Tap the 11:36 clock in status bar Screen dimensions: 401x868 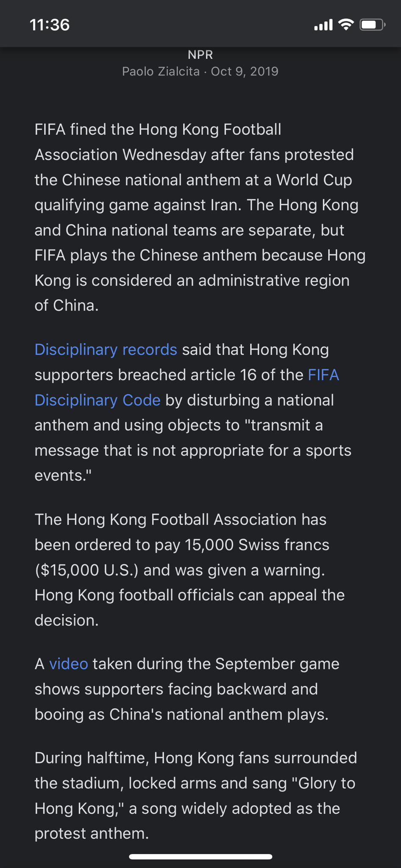(50, 25)
